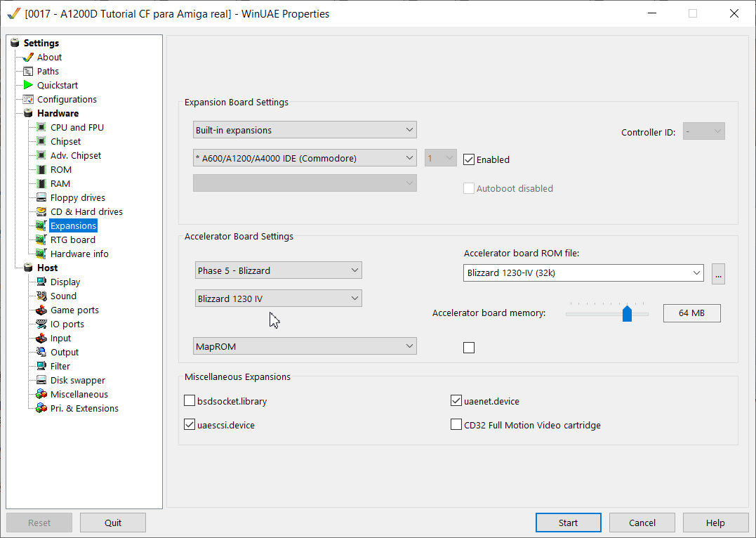
Task: Click the IO ports icon
Action: point(41,324)
